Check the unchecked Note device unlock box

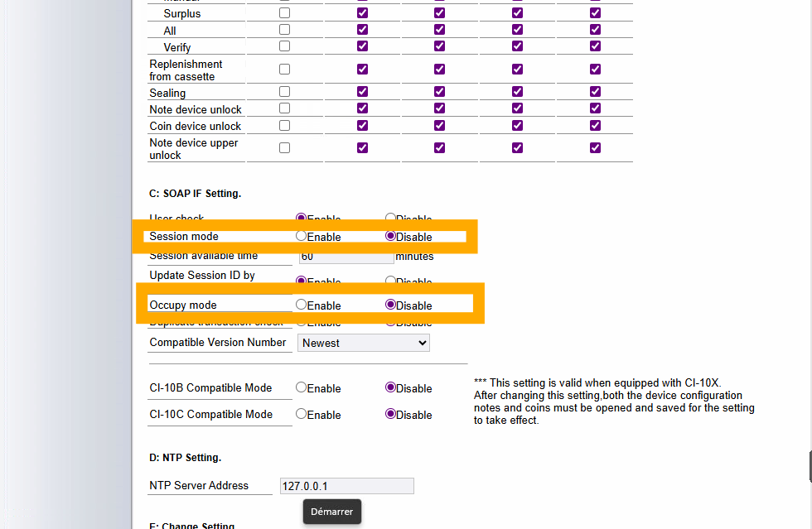[284, 108]
